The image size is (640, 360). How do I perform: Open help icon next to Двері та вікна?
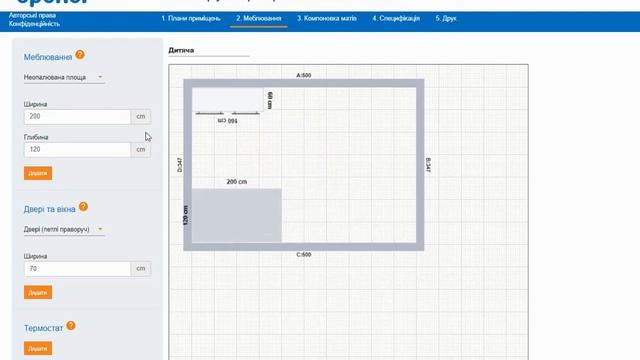coord(83,207)
